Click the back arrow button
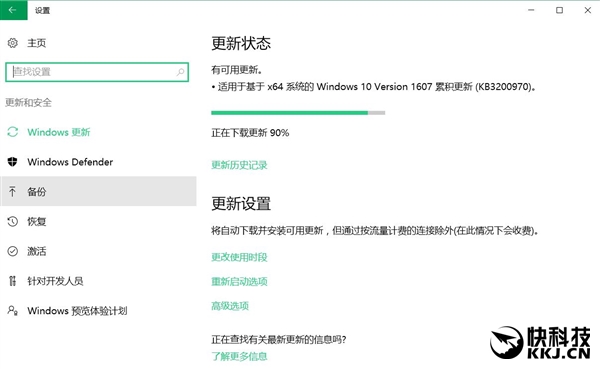This screenshot has height=369, width=600. coord(13,10)
